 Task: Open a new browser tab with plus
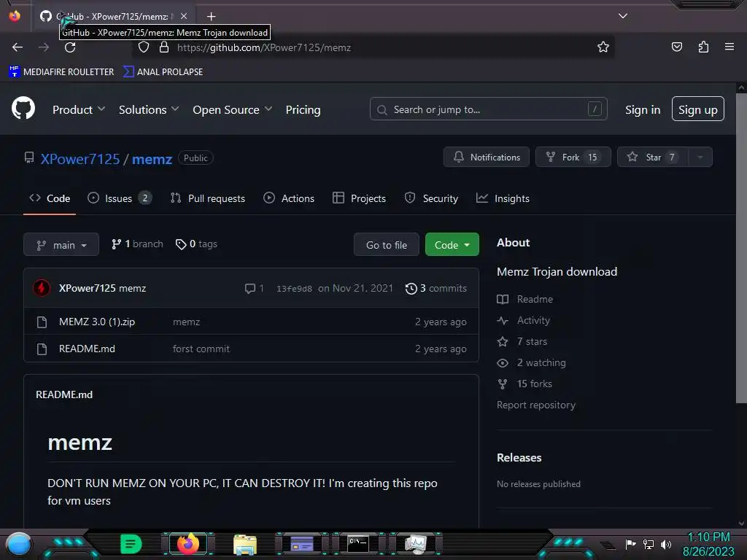point(211,17)
